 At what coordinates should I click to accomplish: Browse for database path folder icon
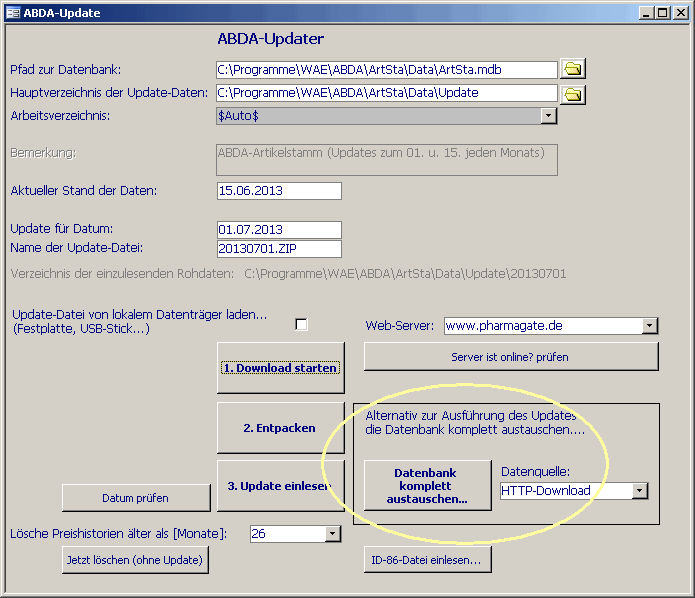[x=573, y=69]
